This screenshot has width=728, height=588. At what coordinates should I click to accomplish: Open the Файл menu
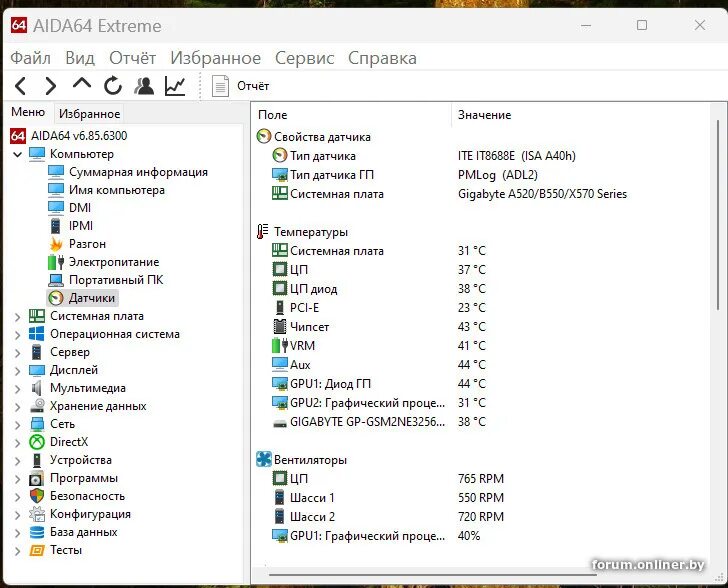[x=31, y=58]
